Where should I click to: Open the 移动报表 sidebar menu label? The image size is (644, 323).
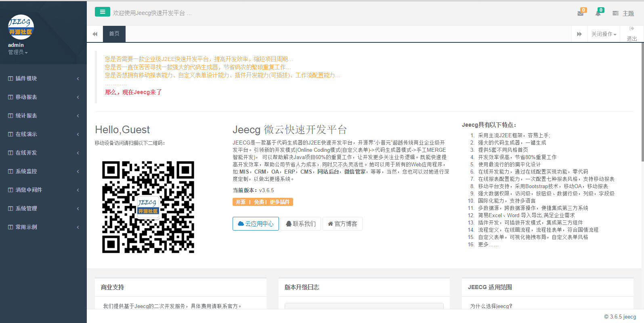(26, 97)
